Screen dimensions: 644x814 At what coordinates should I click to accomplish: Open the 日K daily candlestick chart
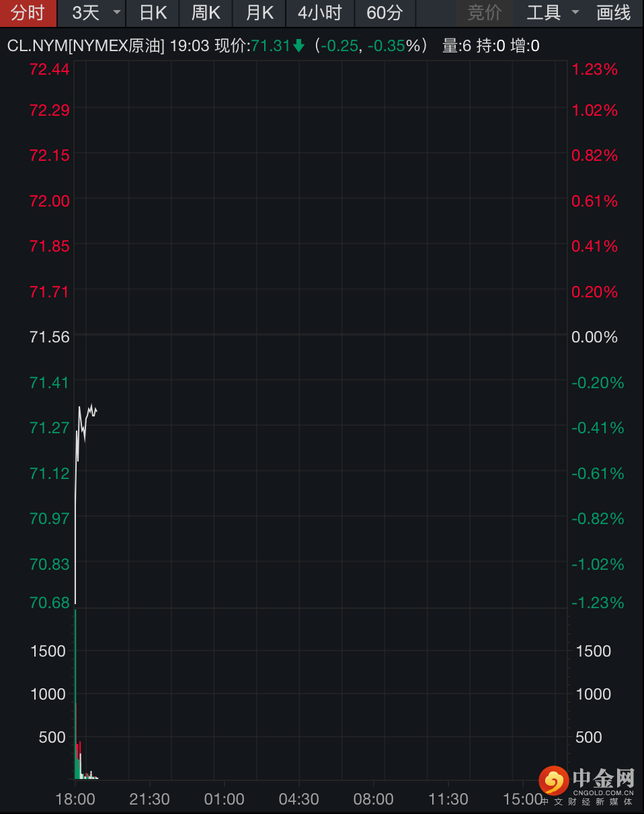153,13
